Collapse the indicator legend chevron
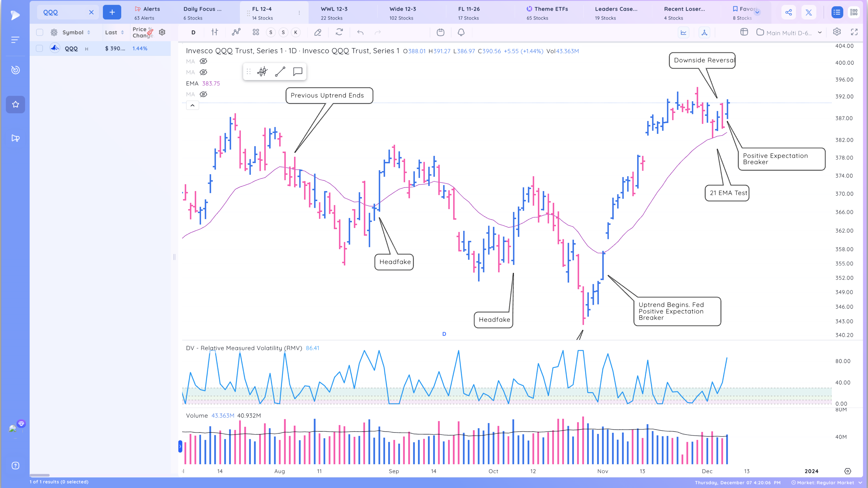Screen dimensions: 868x488 [x=192, y=105]
